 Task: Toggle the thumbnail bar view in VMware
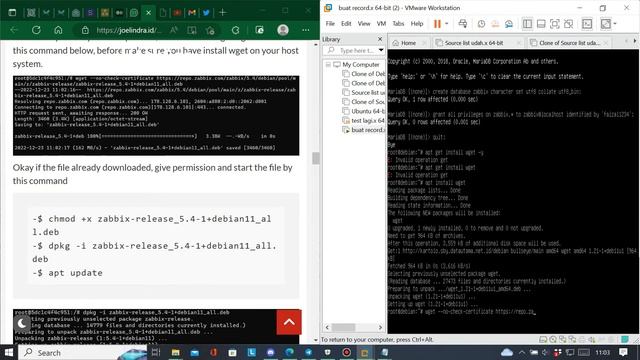click(x=541, y=24)
